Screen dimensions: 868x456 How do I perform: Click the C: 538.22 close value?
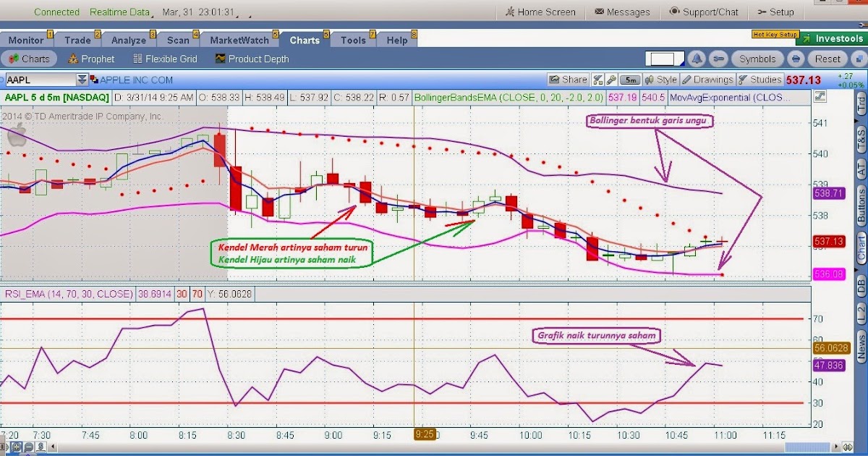(x=355, y=97)
